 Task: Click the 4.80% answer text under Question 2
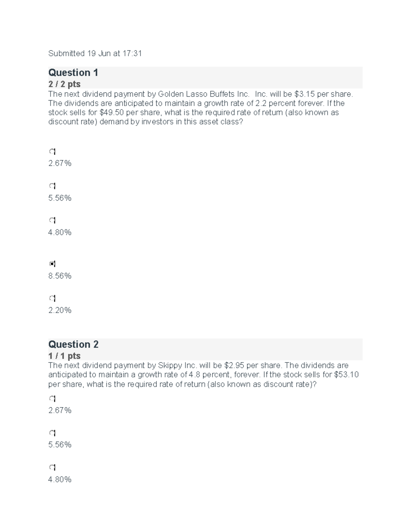(x=60, y=480)
